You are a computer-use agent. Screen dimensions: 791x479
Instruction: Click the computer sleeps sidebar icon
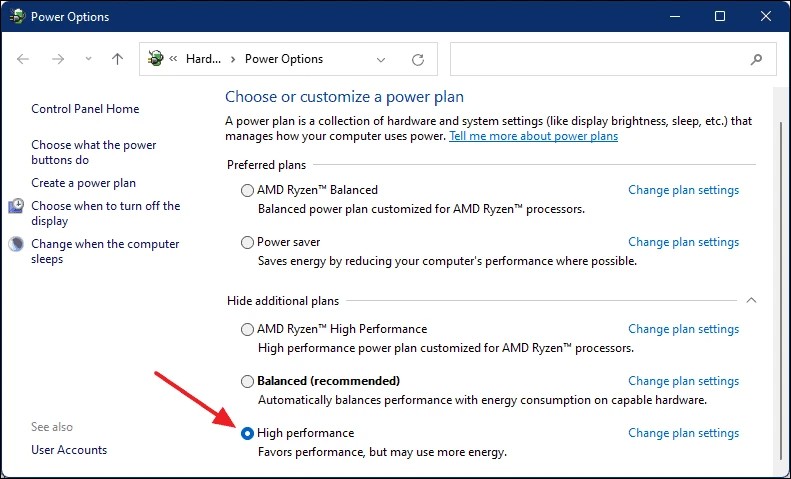coord(17,244)
